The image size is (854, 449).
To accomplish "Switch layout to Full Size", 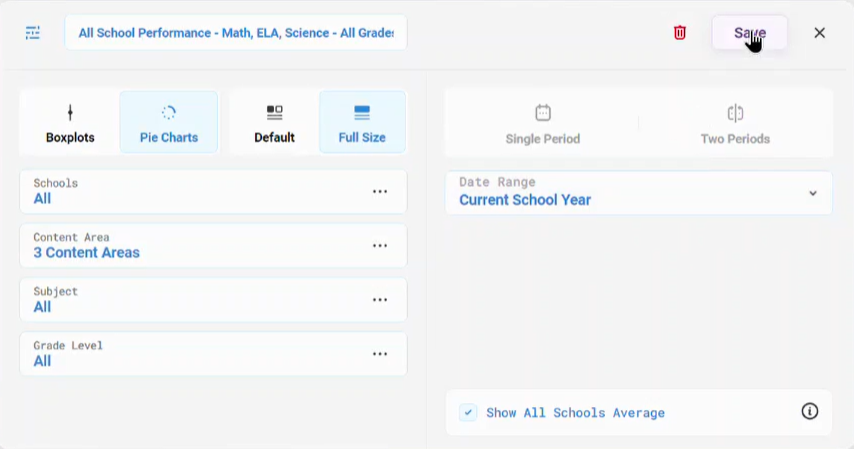I will coord(362,123).
